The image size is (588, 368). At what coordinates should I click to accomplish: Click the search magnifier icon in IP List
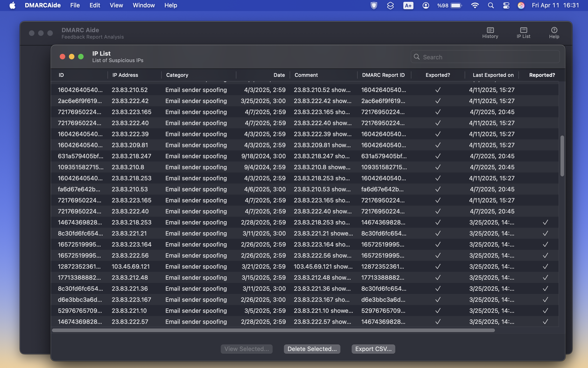(417, 57)
